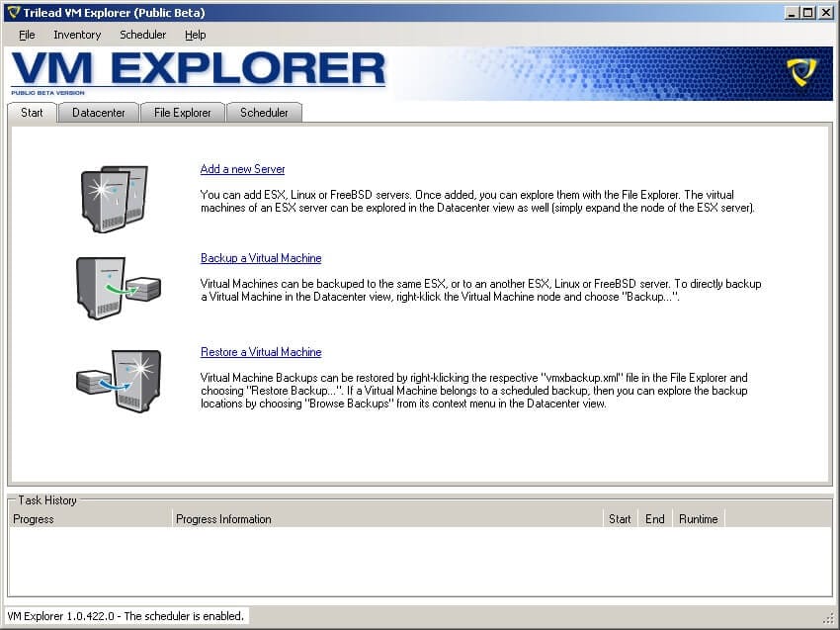Click the yellow Trilead logo in banner
The width and height of the screenshot is (840, 630).
point(801,72)
